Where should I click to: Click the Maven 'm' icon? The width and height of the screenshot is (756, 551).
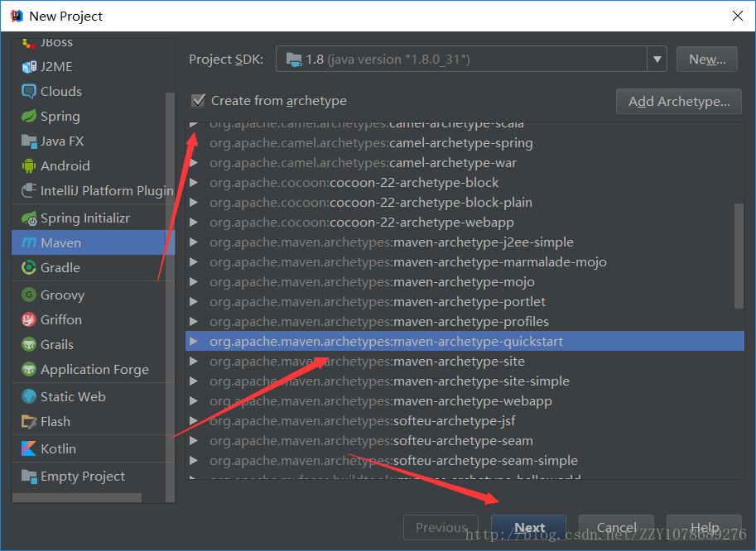29,242
